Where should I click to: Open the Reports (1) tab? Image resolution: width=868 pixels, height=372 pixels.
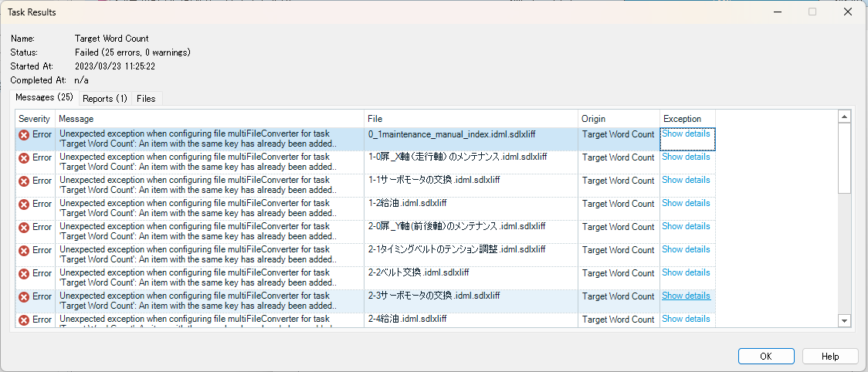(105, 99)
